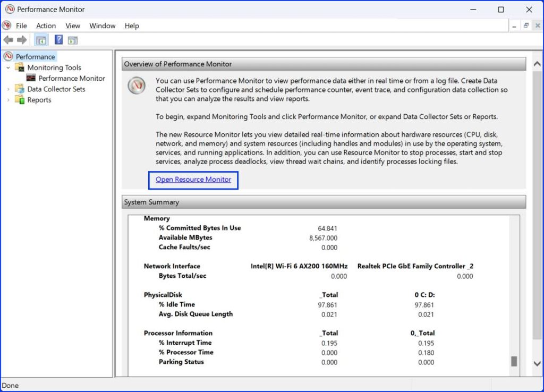Click the PhysicalDisk section heading
The width and height of the screenshot is (544, 392).
[x=163, y=295]
